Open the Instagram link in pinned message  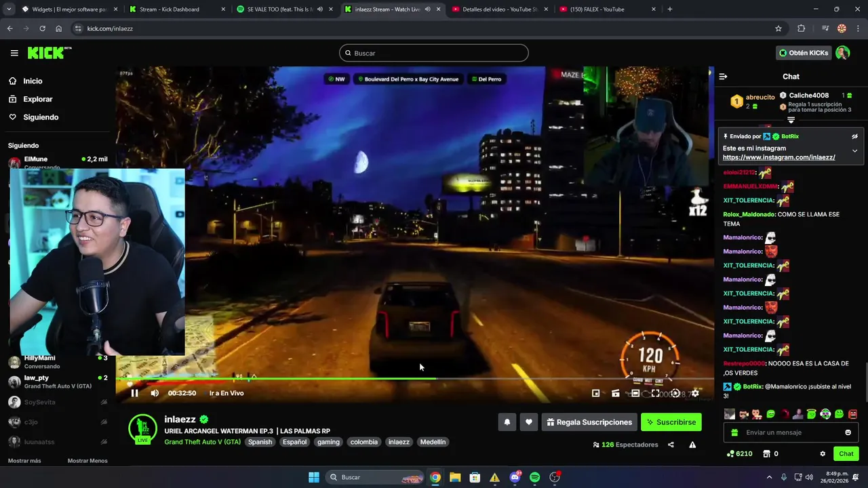coord(778,157)
